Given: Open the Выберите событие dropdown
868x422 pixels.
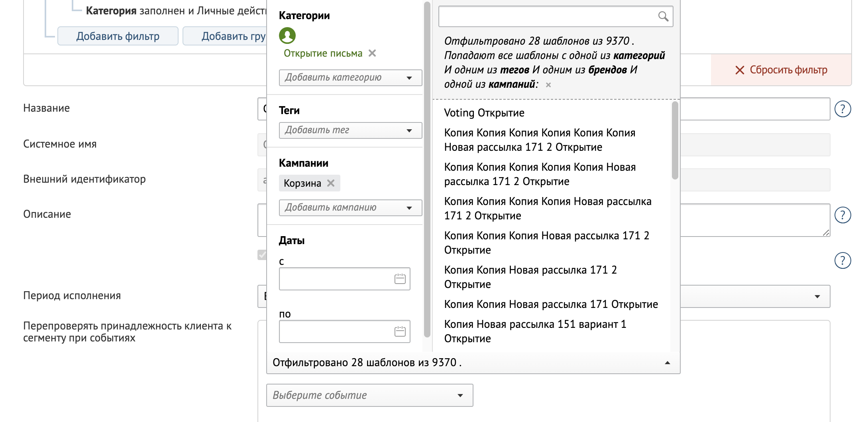Looking at the screenshot, I should [370, 395].
